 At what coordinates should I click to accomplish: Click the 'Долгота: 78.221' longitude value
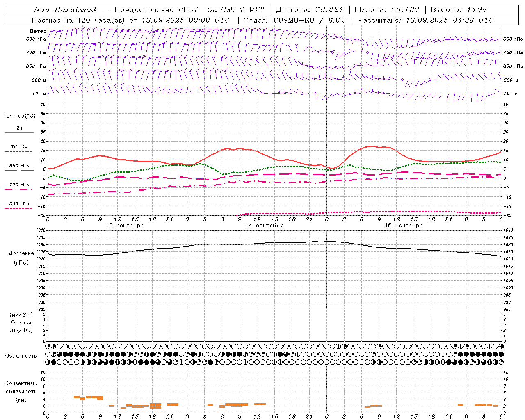pyautogui.click(x=310, y=10)
